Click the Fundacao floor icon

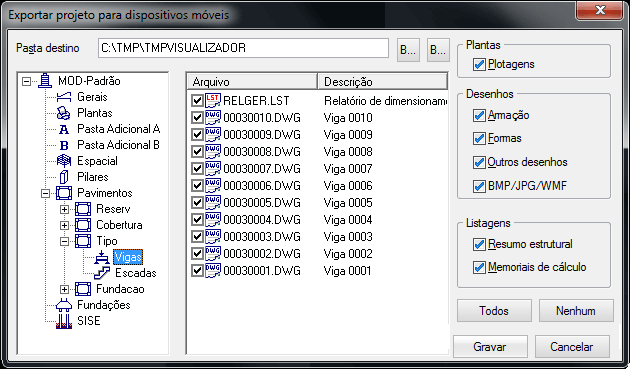pos(83,289)
